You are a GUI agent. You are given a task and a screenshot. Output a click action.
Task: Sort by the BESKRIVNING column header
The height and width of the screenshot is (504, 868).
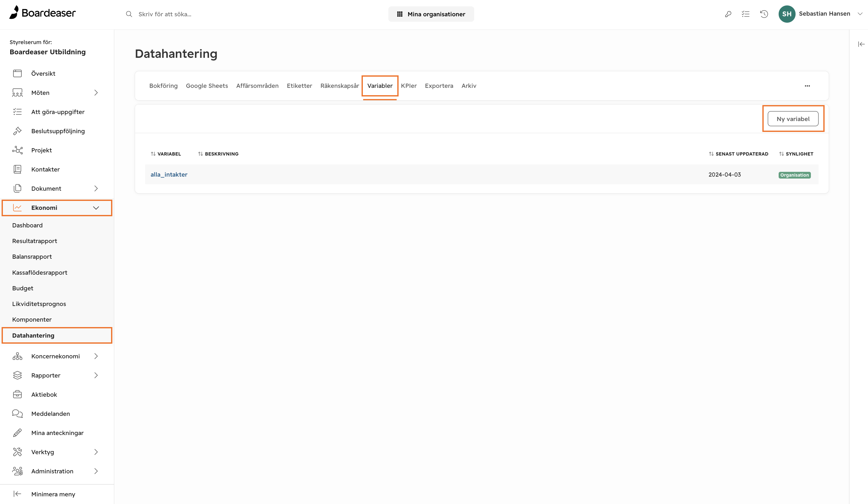(x=218, y=154)
